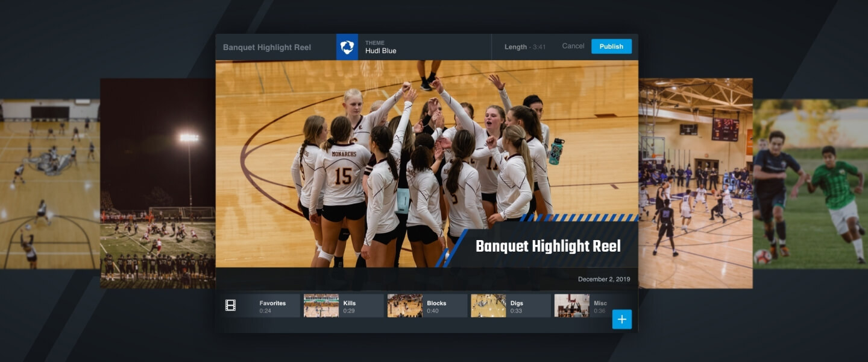Edit the Banquet Highlight Reel title field
Image resolution: width=868 pixels, height=362 pixels.
[x=267, y=47]
